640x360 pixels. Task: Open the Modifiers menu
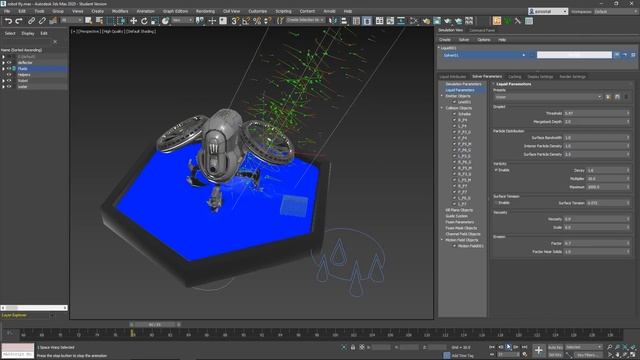click(120, 11)
